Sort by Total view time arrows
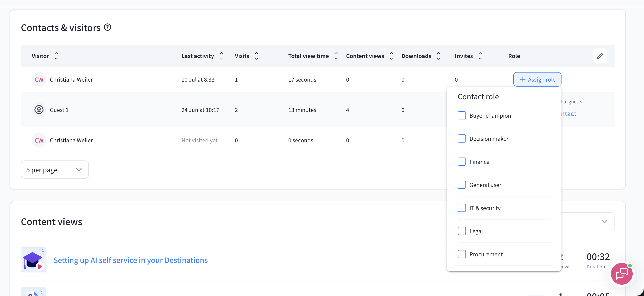This screenshot has height=296, width=644. point(336,56)
